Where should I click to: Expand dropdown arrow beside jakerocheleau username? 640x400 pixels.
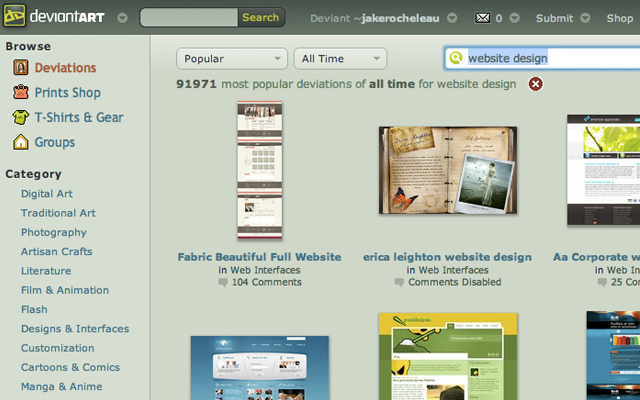[452, 18]
